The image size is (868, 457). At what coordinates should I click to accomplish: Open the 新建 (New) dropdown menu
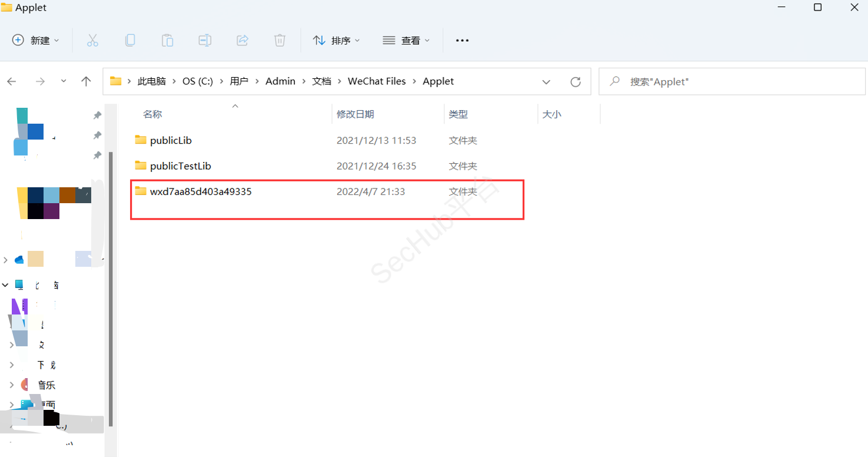[x=36, y=40]
